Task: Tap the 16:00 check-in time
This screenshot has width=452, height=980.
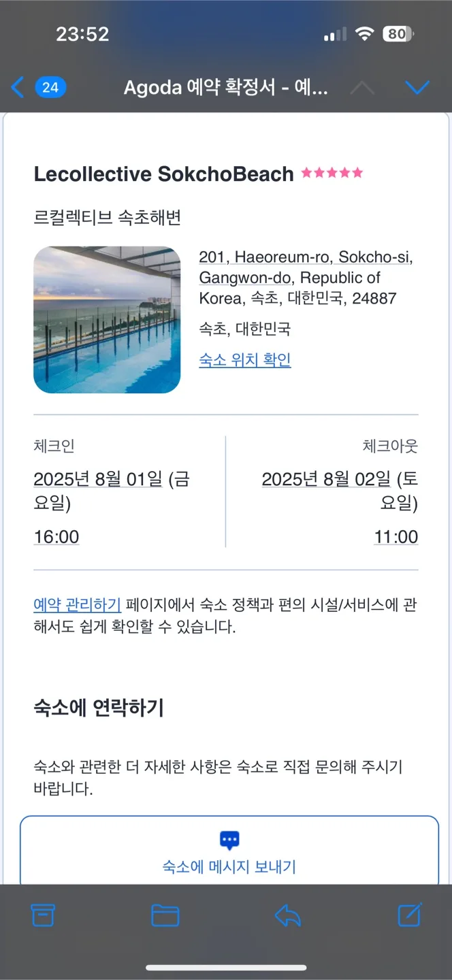Action: click(x=56, y=537)
